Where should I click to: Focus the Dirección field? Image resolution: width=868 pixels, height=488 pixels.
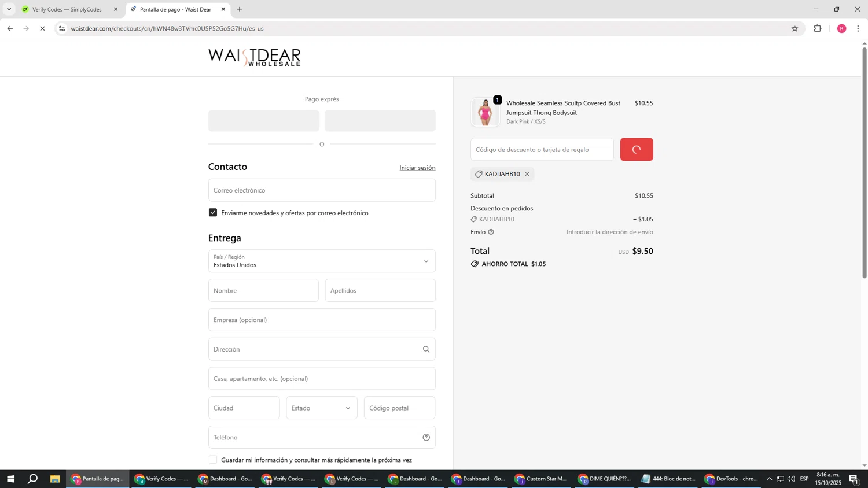pyautogui.click(x=322, y=349)
